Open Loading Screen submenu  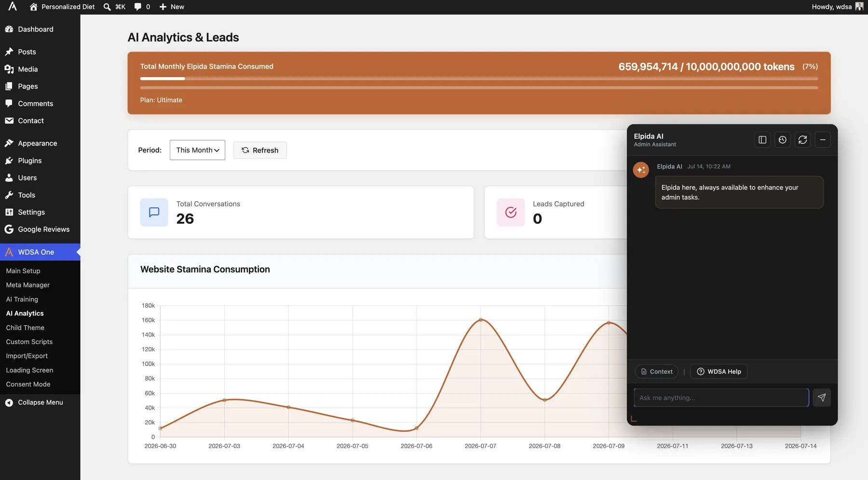coord(29,370)
